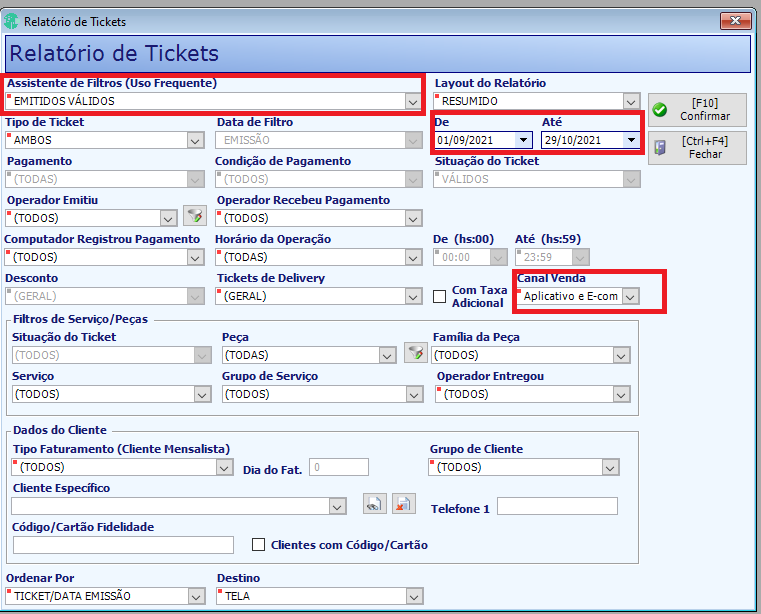The height and width of the screenshot is (614, 761).
Task: Open the De date picker arrow
Action: pos(523,140)
